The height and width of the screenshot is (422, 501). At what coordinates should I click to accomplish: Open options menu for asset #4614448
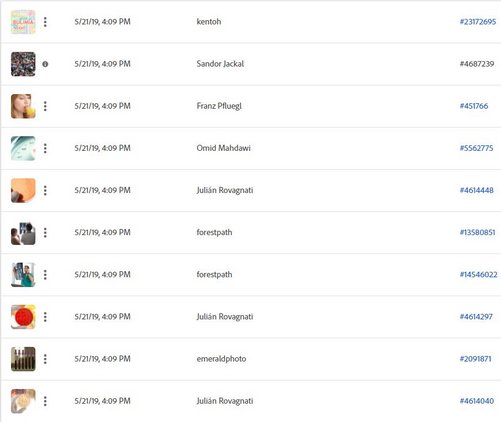[45, 190]
